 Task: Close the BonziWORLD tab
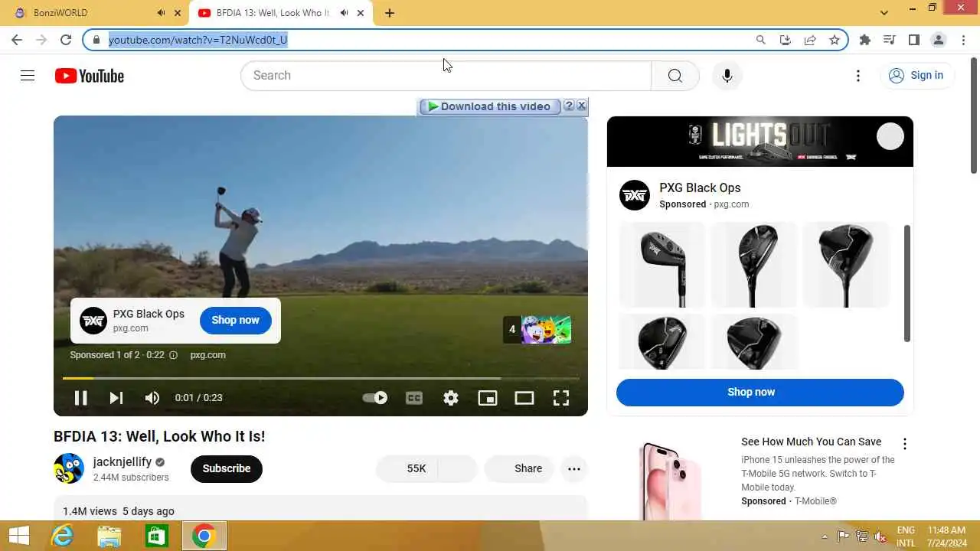click(178, 13)
